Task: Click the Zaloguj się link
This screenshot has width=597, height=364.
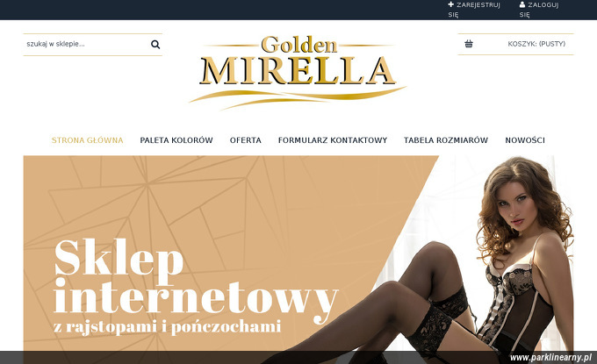Action: click(x=539, y=10)
